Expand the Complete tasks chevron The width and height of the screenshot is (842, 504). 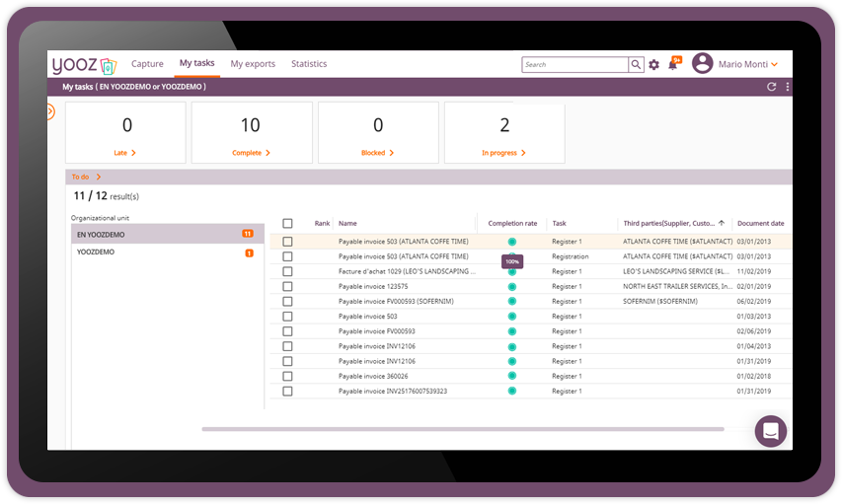point(268,153)
